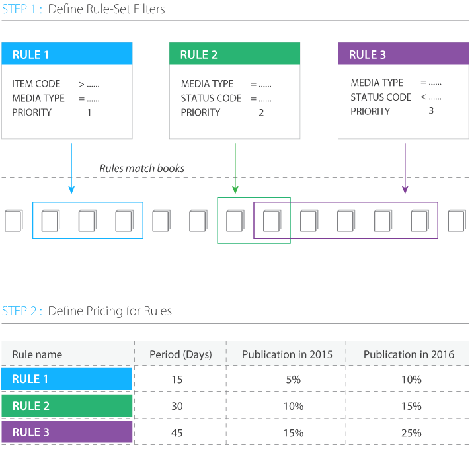
Task: Click the RULE 1 period value "15"
Action: (177, 380)
